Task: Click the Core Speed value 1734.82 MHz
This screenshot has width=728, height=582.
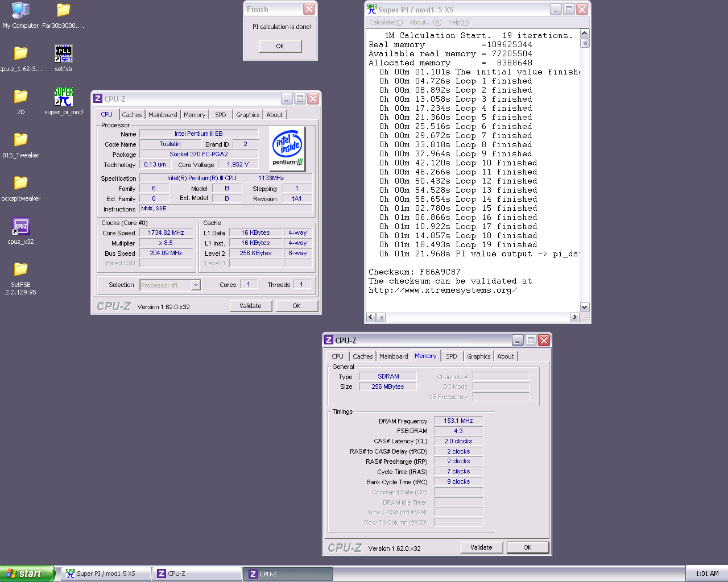Action: (x=166, y=232)
